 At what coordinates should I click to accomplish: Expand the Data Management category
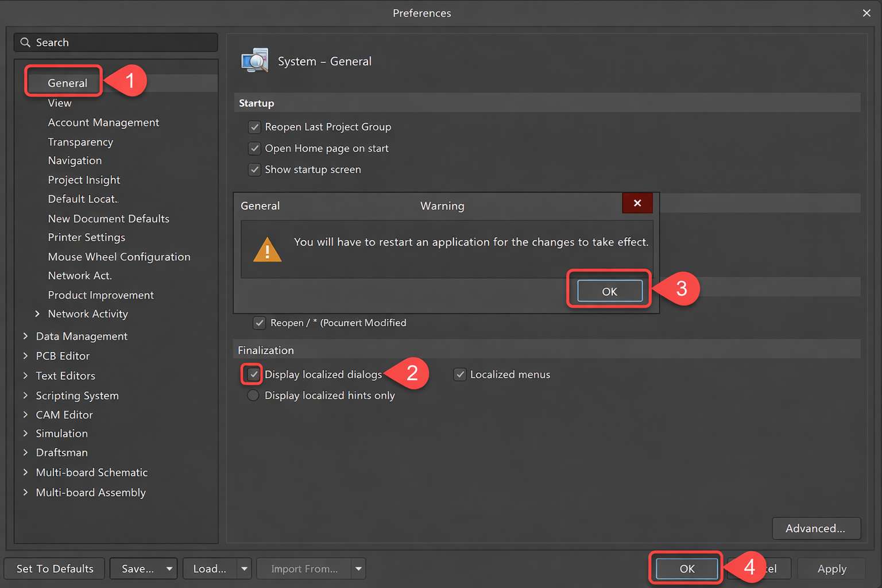(x=25, y=336)
